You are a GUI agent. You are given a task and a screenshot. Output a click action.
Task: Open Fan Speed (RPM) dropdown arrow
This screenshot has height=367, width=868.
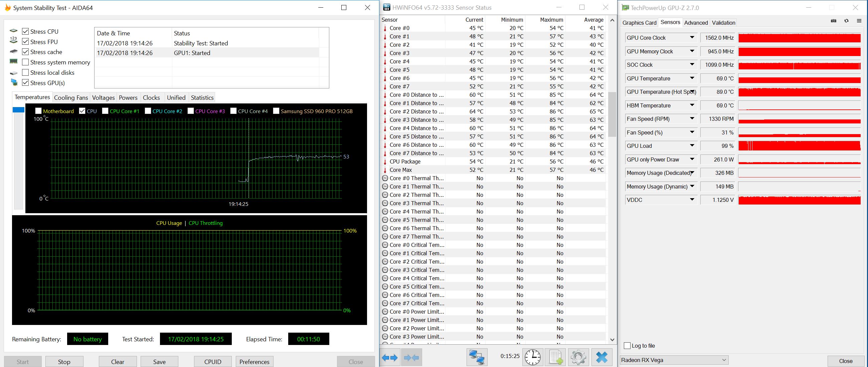tap(692, 119)
